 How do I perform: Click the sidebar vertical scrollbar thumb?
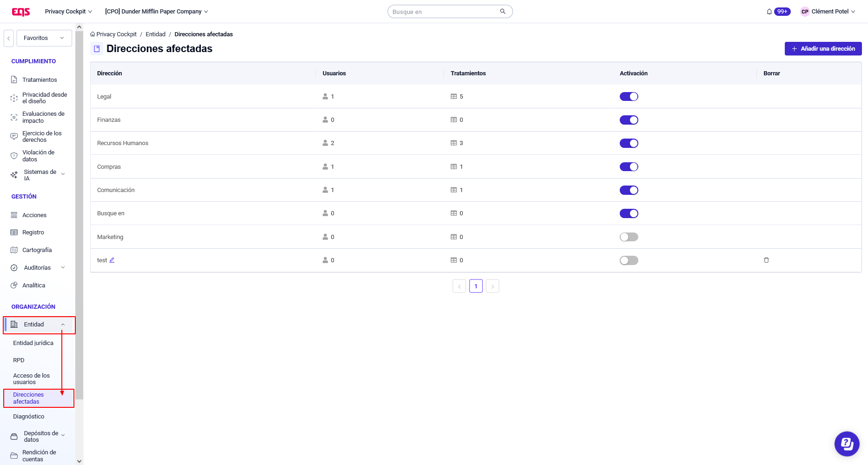[80, 215]
